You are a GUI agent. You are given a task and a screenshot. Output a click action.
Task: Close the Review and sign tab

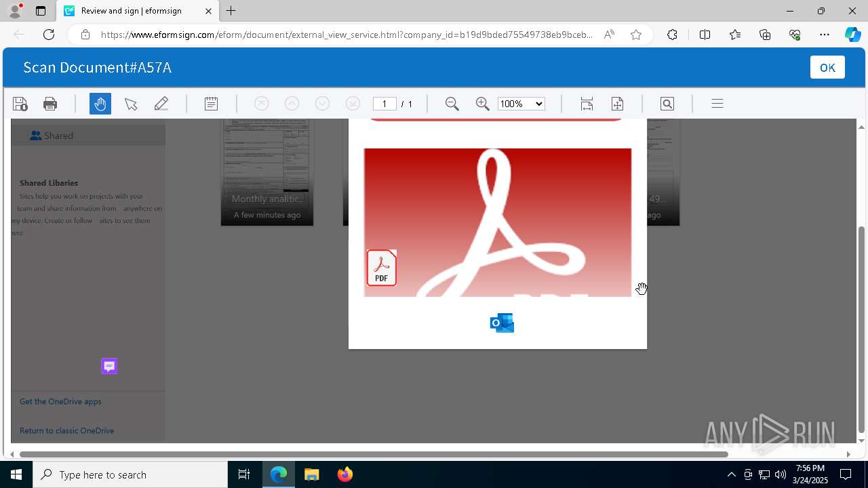click(208, 11)
